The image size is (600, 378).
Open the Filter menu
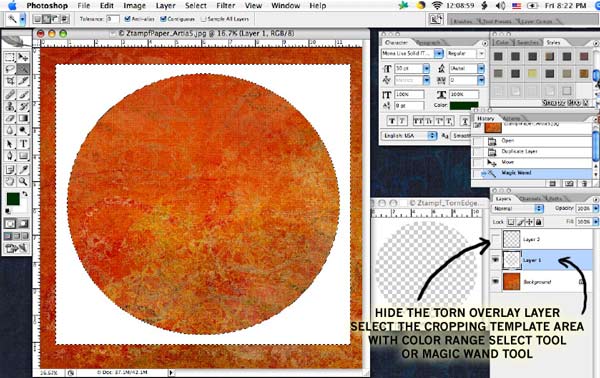pos(226,6)
